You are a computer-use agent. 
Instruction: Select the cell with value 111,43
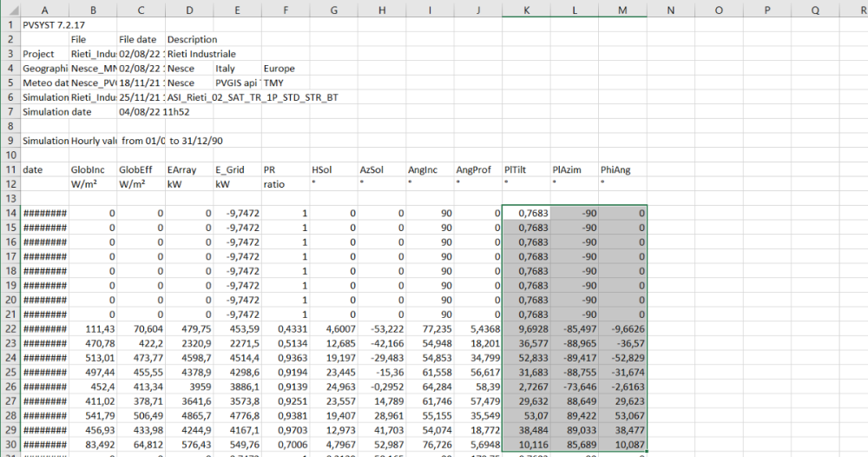pos(92,328)
